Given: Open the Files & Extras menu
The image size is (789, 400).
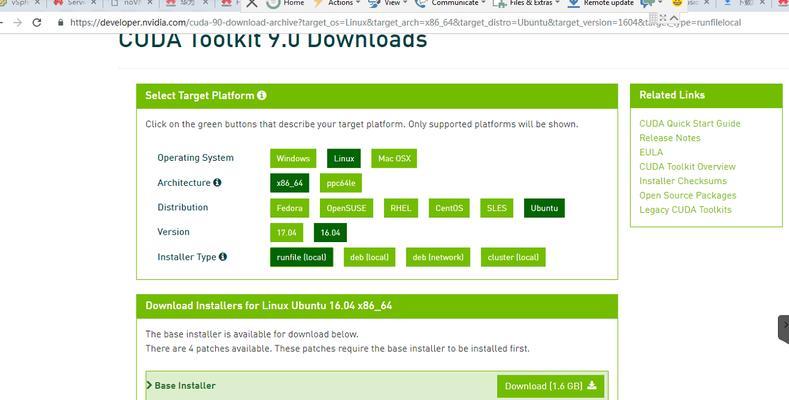Looking at the screenshot, I should (526, 3).
